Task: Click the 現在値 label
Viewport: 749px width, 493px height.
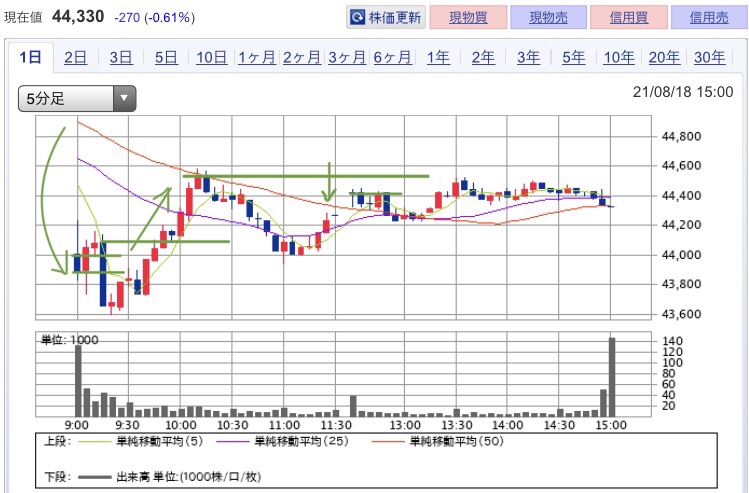Action: [23, 18]
